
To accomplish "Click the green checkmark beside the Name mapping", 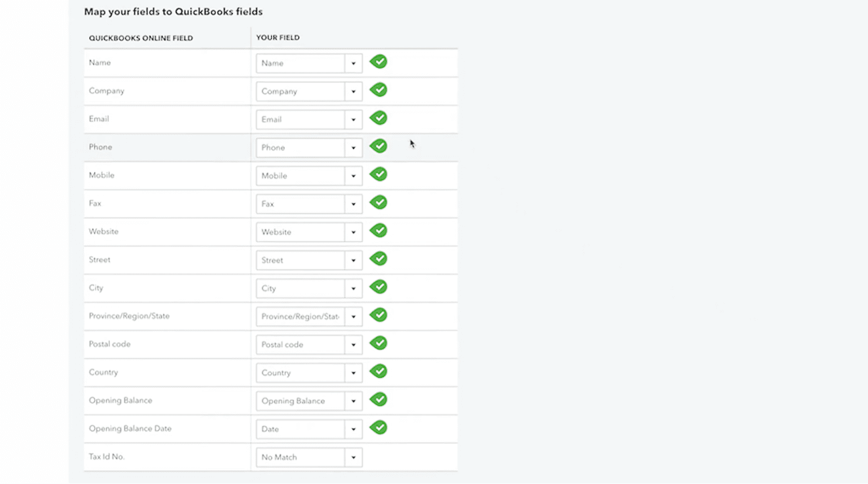I will tap(378, 62).
